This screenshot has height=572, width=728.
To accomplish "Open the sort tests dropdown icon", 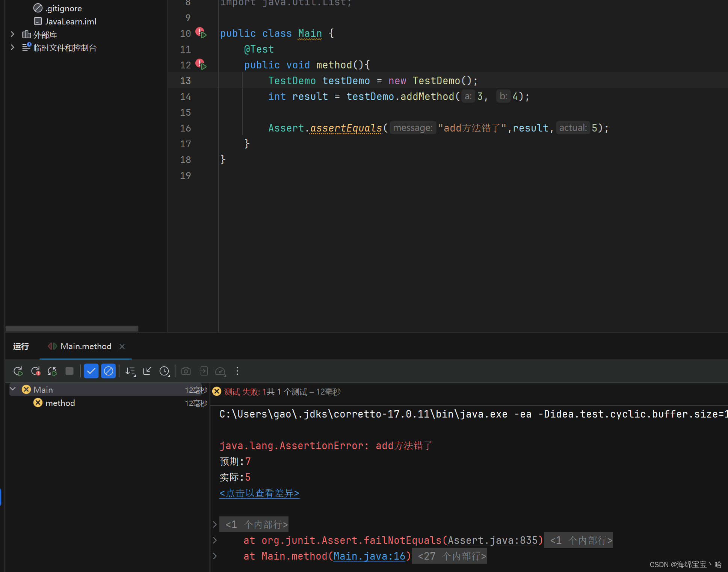I will tap(130, 371).
